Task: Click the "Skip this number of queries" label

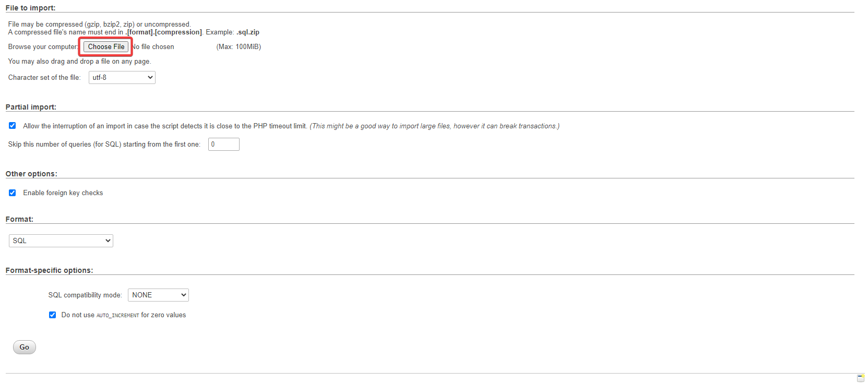Action: point(104,145)
